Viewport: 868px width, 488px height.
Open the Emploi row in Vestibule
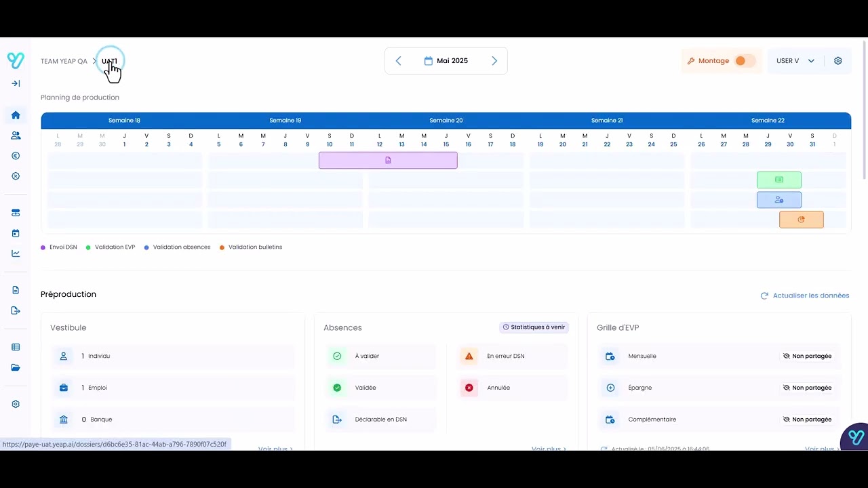pos(173,388)
